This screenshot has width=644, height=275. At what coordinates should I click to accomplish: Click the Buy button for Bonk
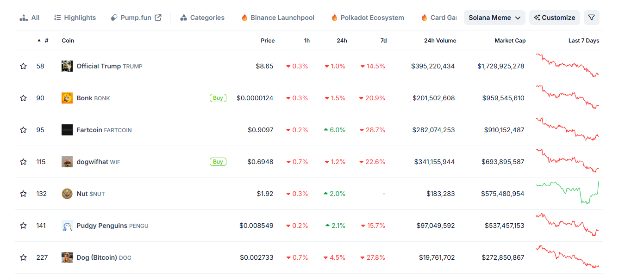click(218, 98)
